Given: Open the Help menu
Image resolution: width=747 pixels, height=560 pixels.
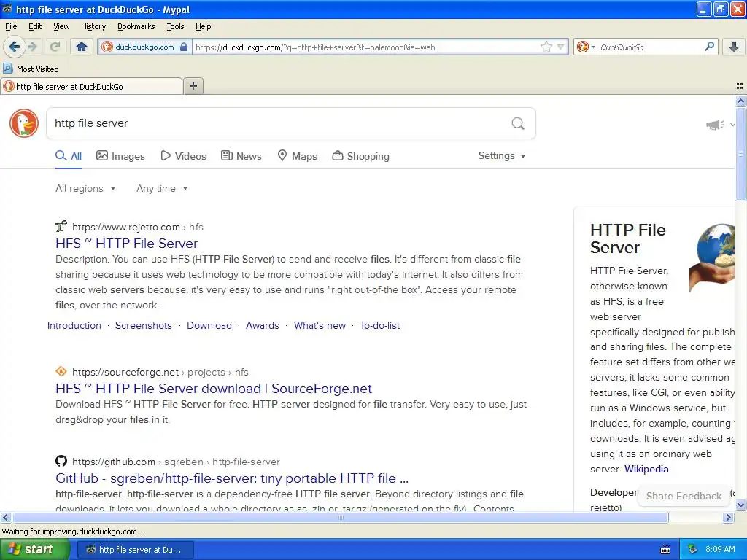Looking at the screenshot, I should pos(203,26).
